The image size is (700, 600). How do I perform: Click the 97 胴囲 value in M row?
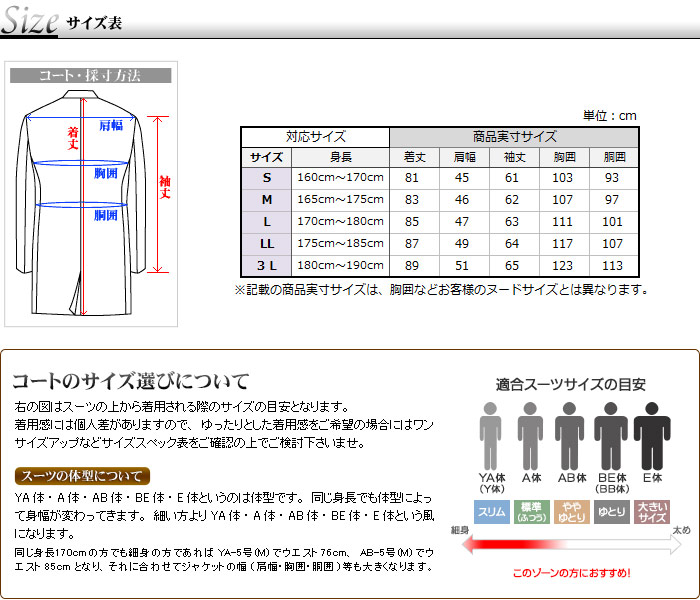(612, 200)
